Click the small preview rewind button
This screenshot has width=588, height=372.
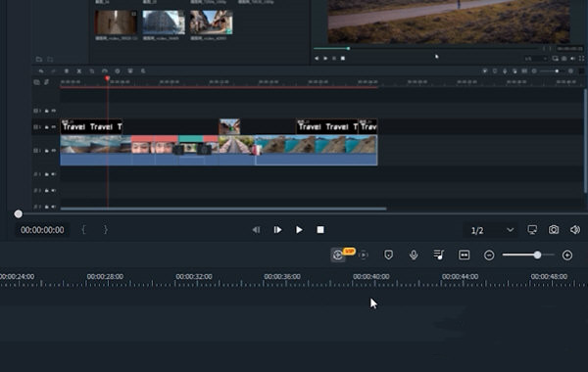[x=317, y=59]
